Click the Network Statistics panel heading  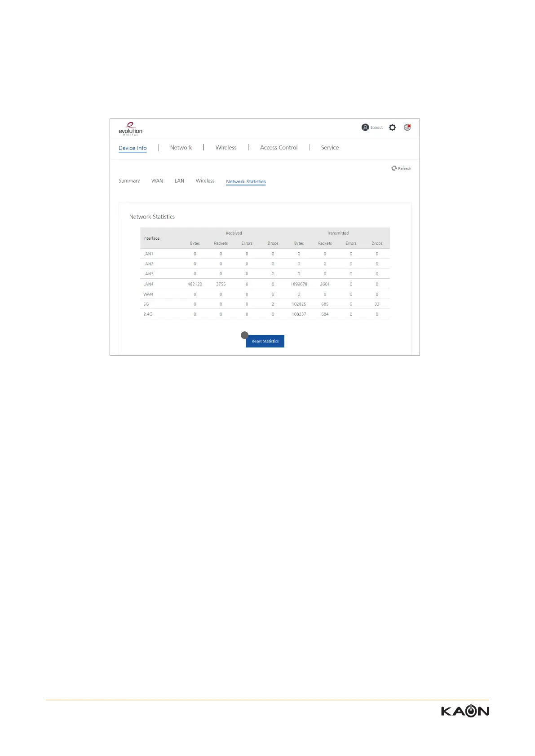coord(152,216)
